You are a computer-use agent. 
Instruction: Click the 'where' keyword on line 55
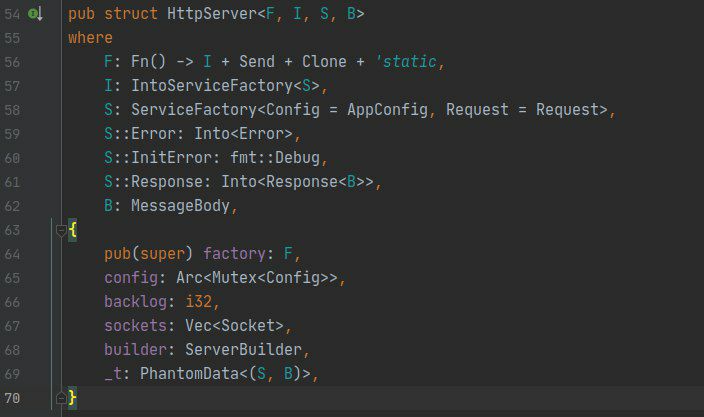tap(90, 38)
